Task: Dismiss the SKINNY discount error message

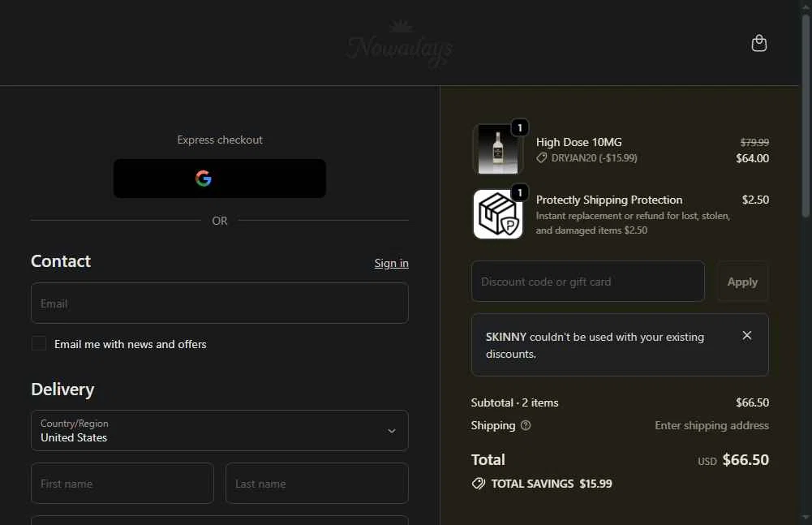Action: coord(747,335)
